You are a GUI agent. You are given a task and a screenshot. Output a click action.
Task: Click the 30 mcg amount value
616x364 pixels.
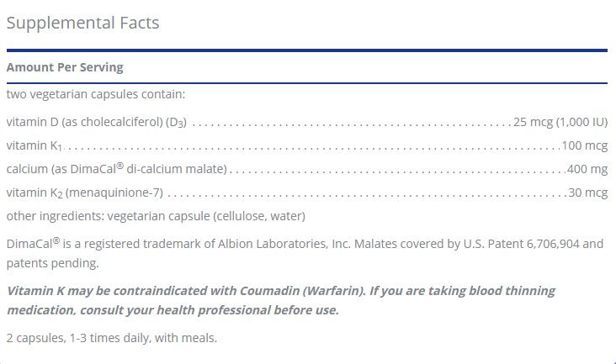pyautogui.click(x=588, y=193)
